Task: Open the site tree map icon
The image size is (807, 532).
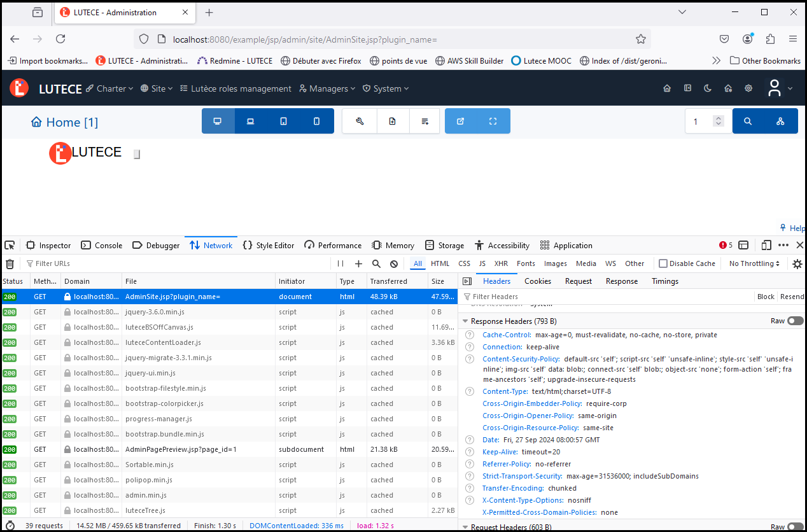Action: 780,122
